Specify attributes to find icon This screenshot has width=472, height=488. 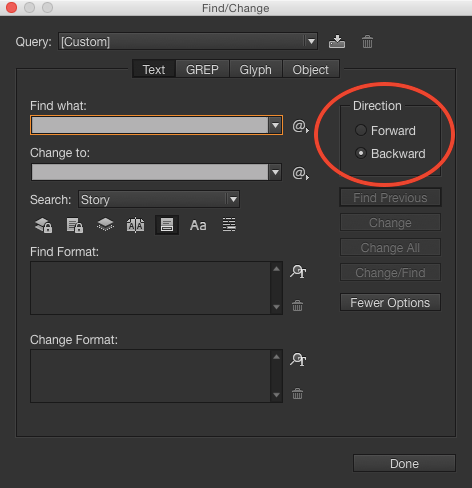pos(298,271)
